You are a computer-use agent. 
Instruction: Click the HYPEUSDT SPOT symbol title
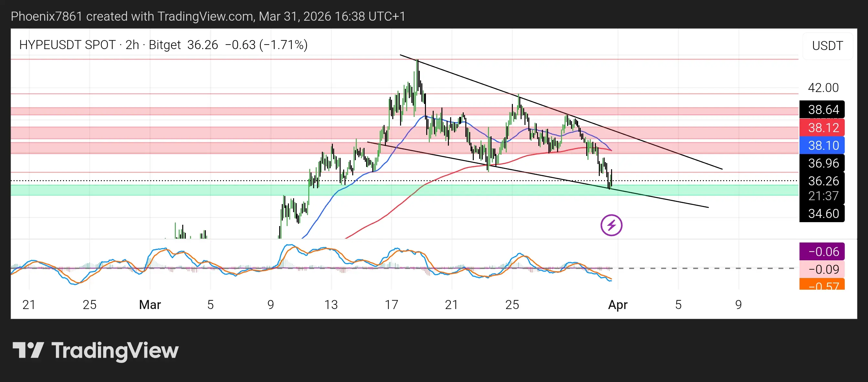click(67, 45)
